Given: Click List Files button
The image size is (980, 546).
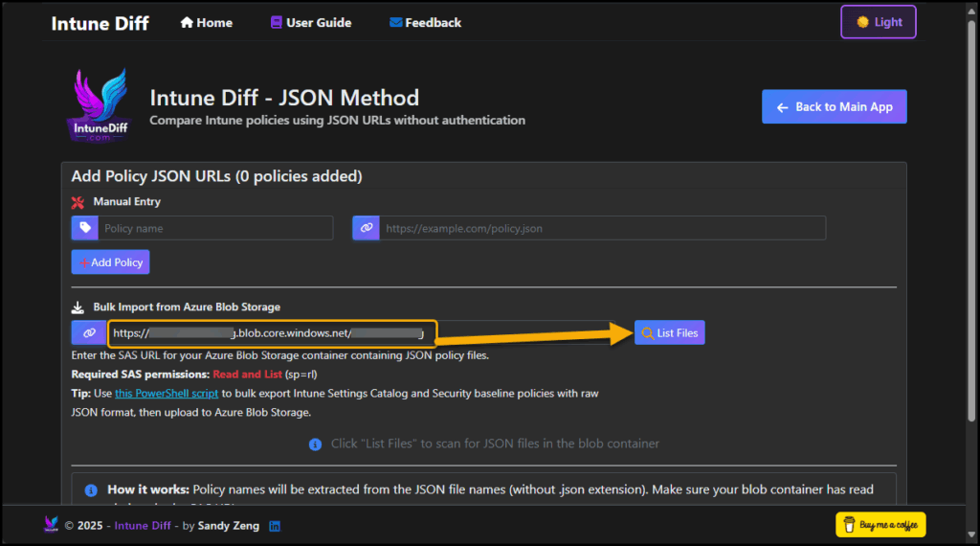Looking at the screenshot, I should (x=669, y=332).
